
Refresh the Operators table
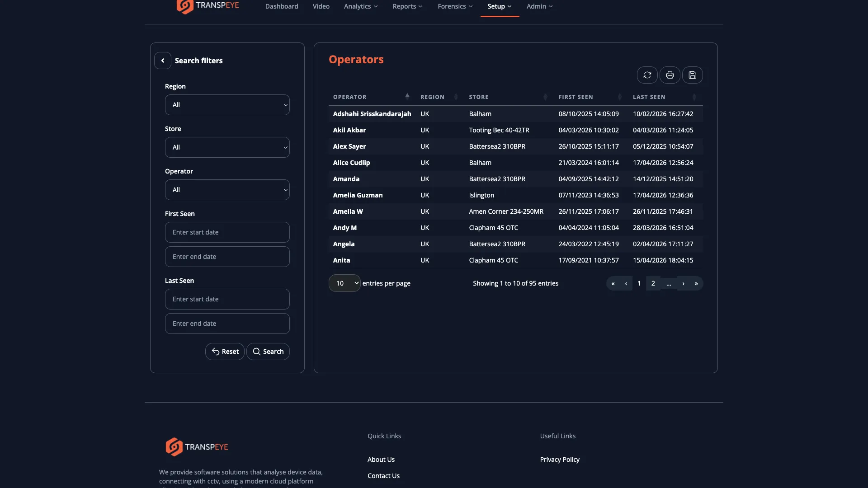click(x=647, y=75)
